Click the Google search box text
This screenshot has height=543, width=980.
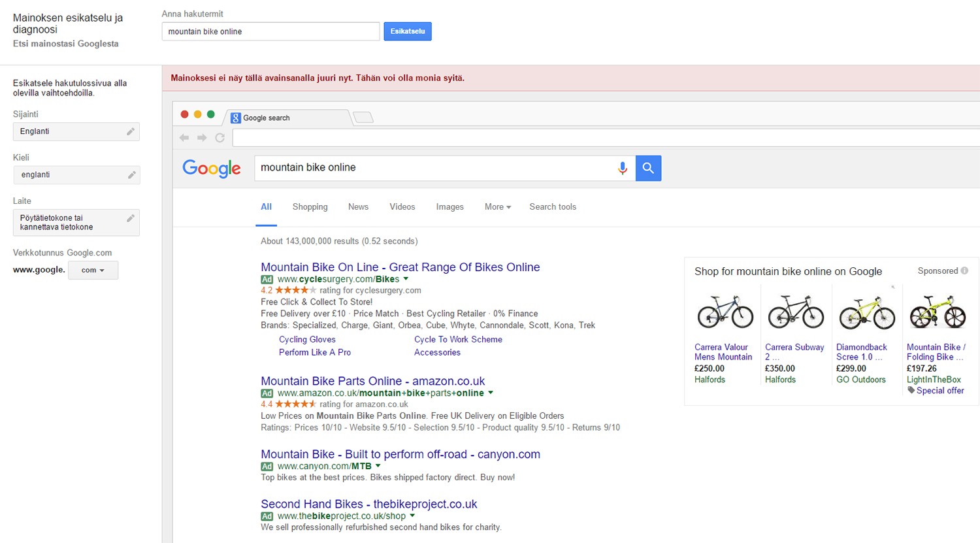[308, 167]
